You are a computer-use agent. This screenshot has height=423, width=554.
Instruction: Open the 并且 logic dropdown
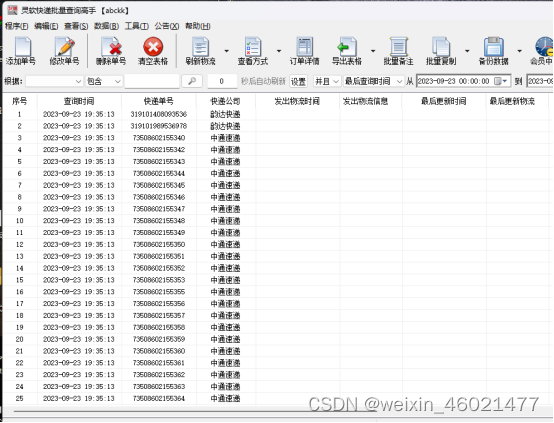tap(327, 81)
